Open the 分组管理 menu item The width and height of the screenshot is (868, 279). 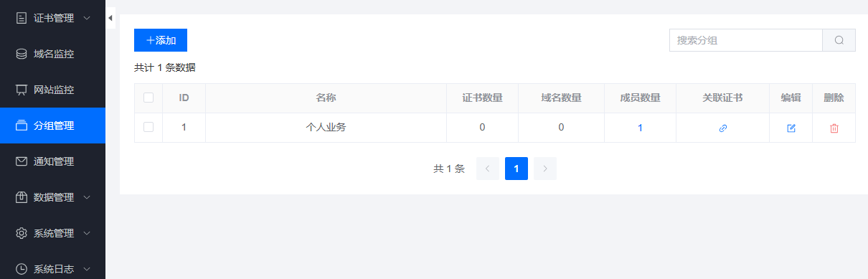pos(52,126)
